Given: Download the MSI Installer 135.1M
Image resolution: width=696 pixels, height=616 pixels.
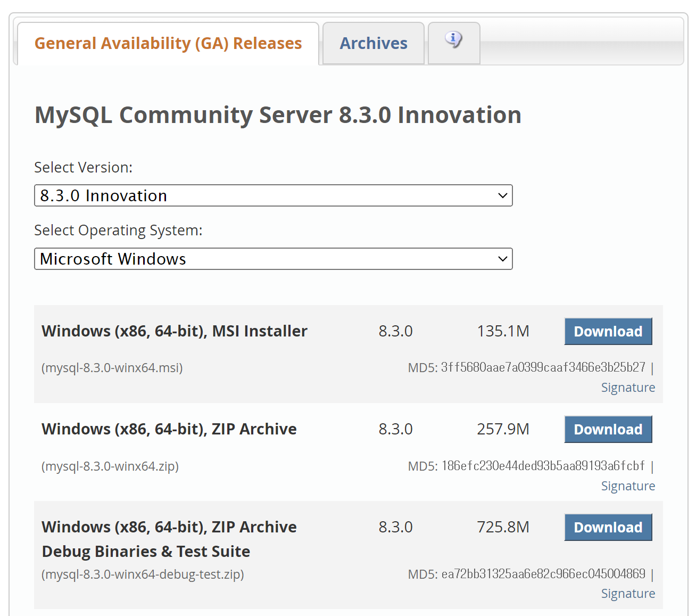Looking at the screenshot, I should 608,331.
